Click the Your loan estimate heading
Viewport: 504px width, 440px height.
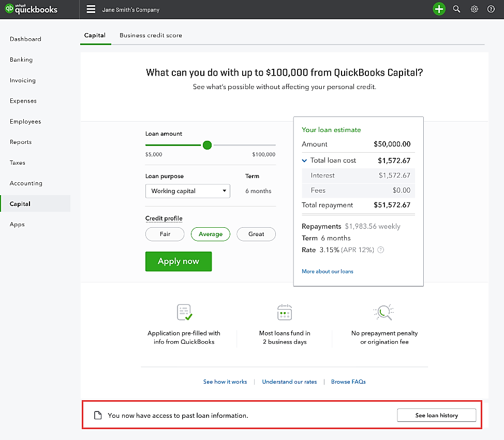(x=331, y=130)
